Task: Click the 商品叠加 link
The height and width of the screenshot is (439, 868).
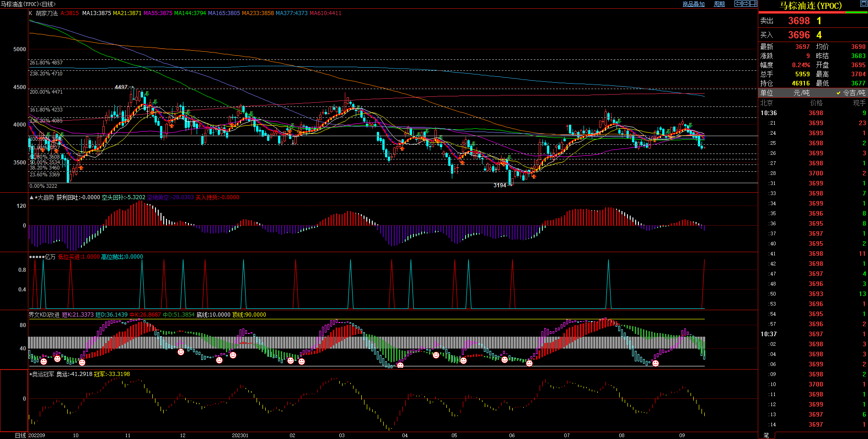Action: click(x=693, y=4)
